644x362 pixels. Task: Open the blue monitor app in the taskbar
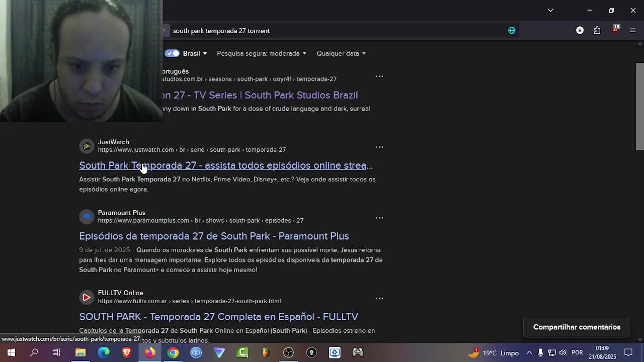pos(335,353)
